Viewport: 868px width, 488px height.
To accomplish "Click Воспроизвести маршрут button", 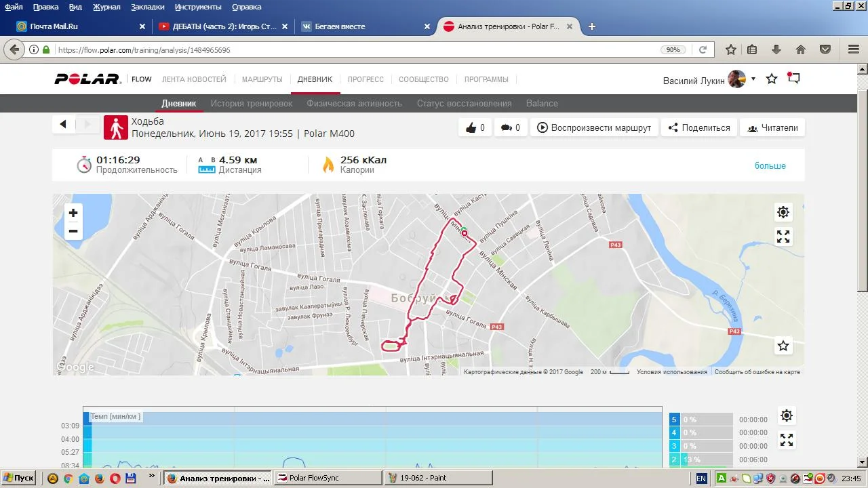I will tap(594, 127).
